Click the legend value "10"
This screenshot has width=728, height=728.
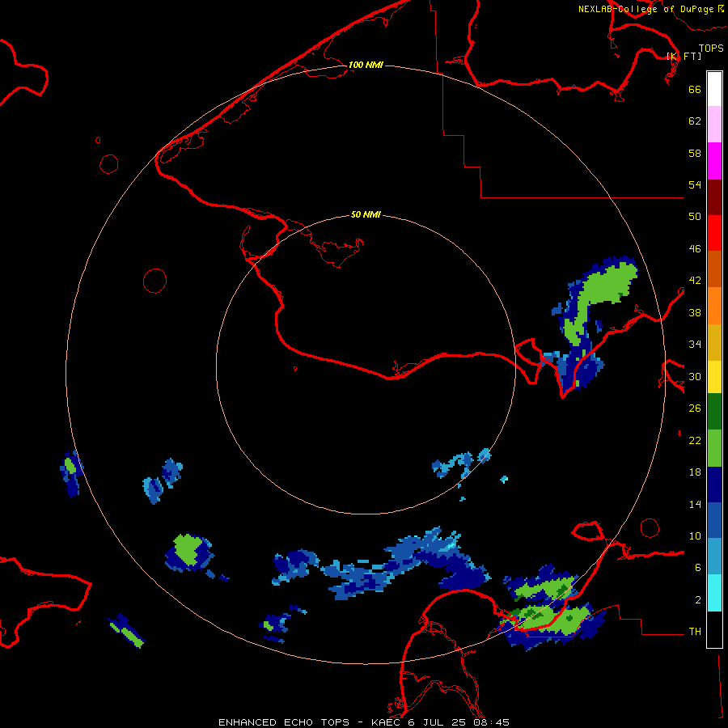click(695, 535)
